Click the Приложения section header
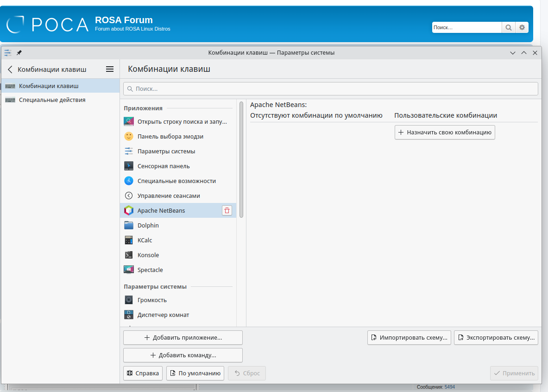 [x=143, y=108]
